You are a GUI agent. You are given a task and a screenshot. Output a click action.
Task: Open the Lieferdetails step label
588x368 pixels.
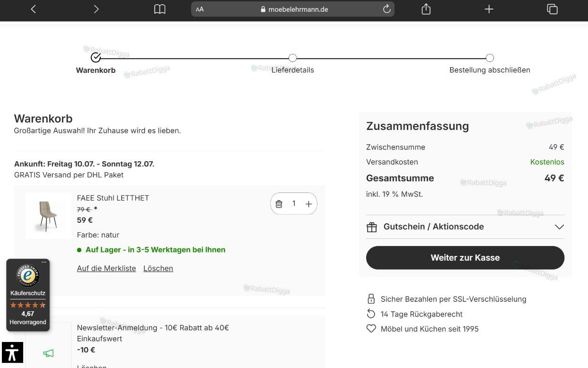[x=293, y=70]
